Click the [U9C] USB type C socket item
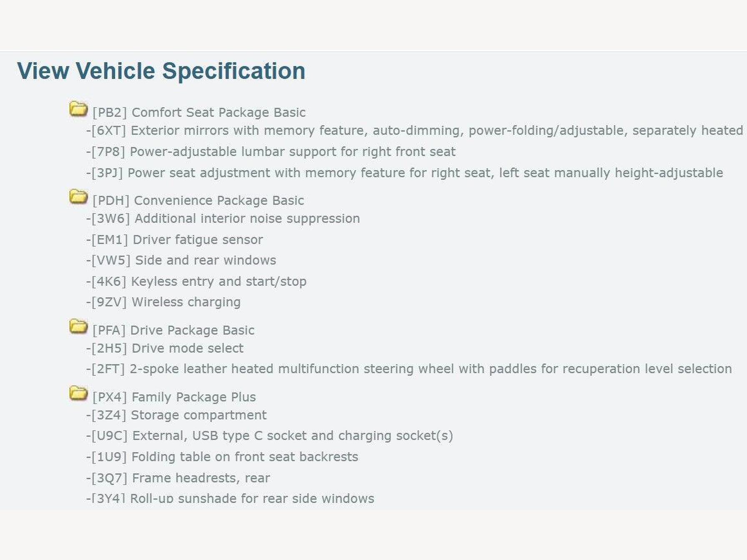The width and height of the screenshot is (747, 560). (x=270, y=436)
